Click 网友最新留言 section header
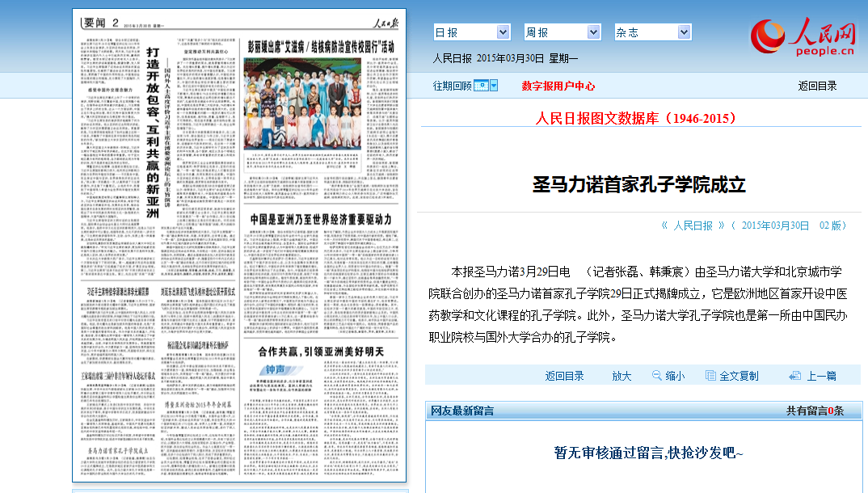This screenshot has width=868, height=493. (462, 411)
